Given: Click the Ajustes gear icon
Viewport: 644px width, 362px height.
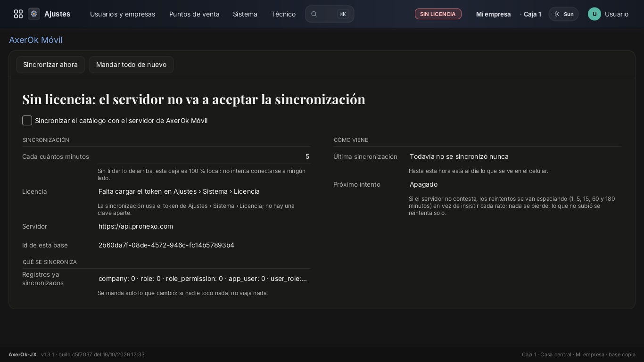Looking at the screenshot, I should click(x=34, y=14).
